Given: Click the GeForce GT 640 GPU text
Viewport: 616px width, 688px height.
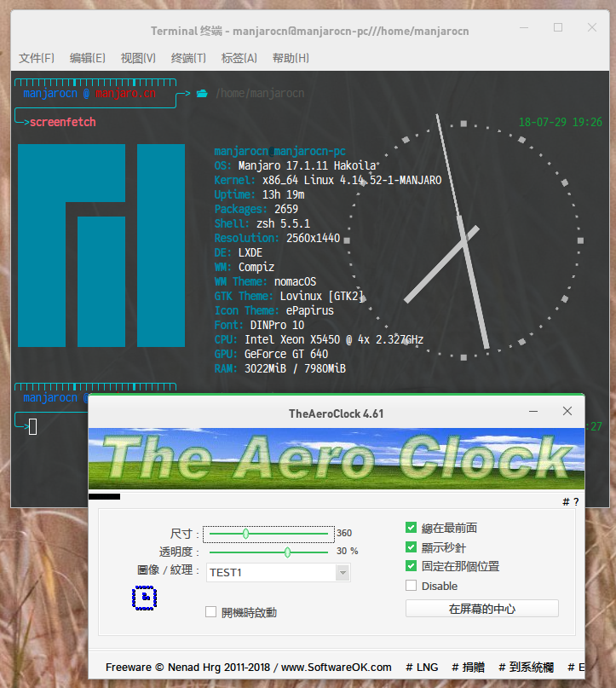Looking at the screenshot, I should [286, 354].
